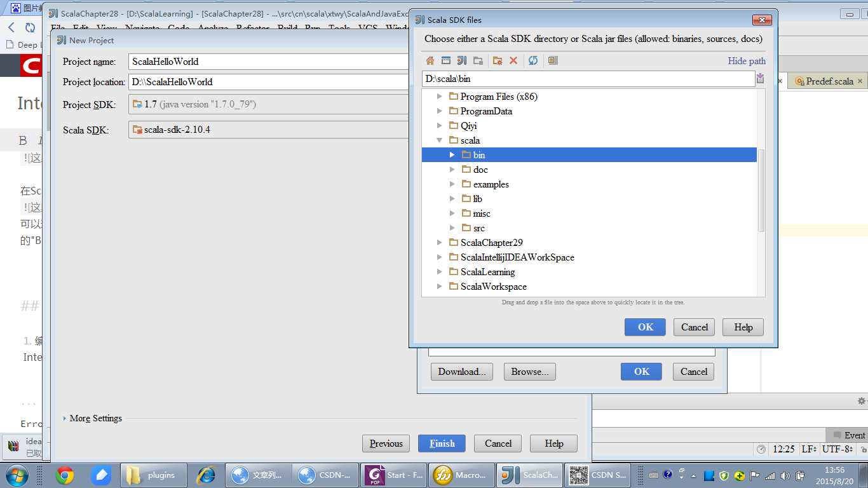Click the Browse... button
868x488 pixels.
530,372
